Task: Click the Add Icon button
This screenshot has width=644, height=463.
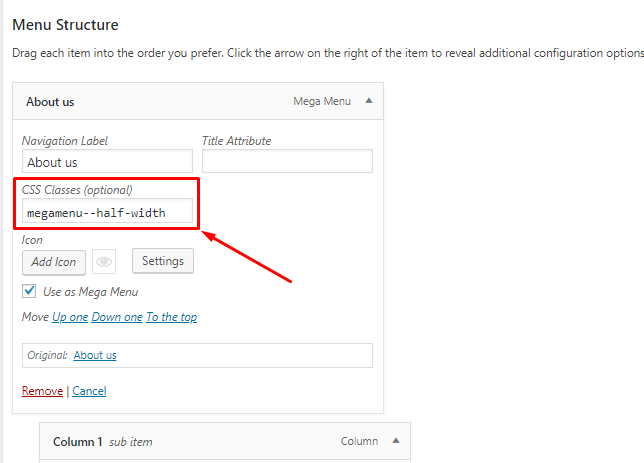Action: pos(54,262)
